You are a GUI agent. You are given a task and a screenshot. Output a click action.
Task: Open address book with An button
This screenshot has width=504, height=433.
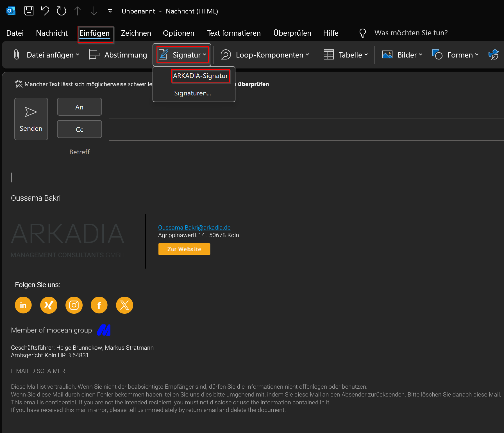[x=80, y=107]
